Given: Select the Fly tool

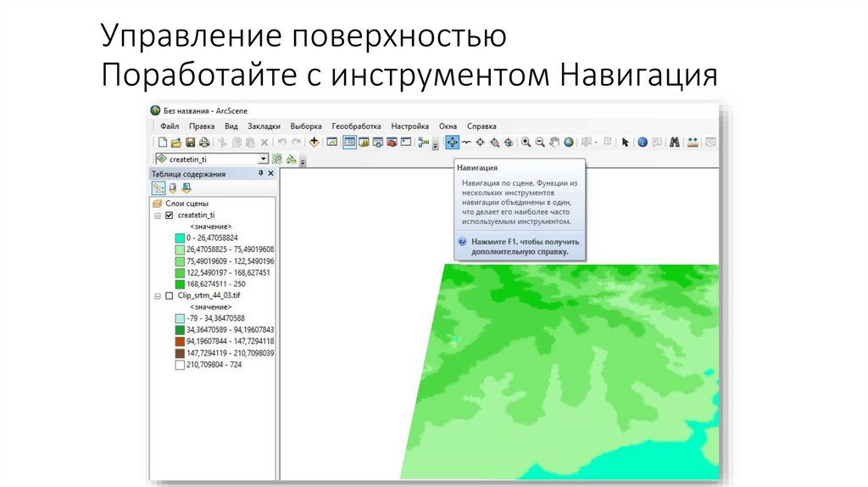Looking at the screenshot, I should click(467, 143).
